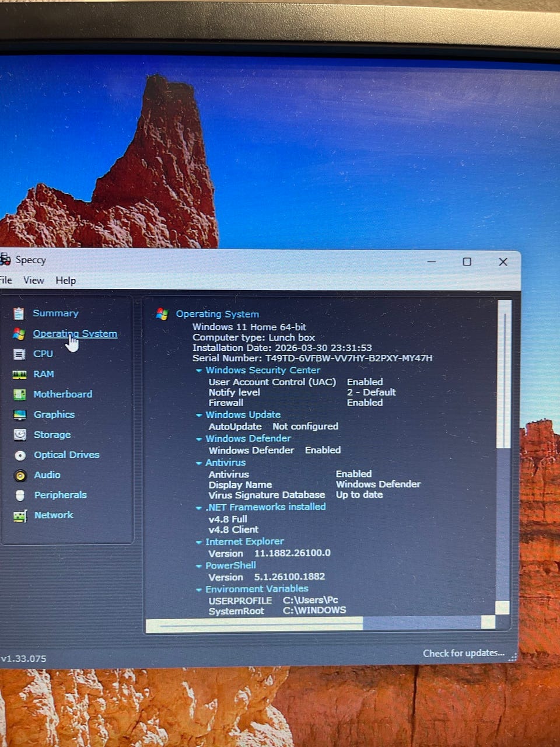Select the Operating System sidebar label
Image resolution: width=560 pixels, height=747 pixels.
(x=75, y=334)
